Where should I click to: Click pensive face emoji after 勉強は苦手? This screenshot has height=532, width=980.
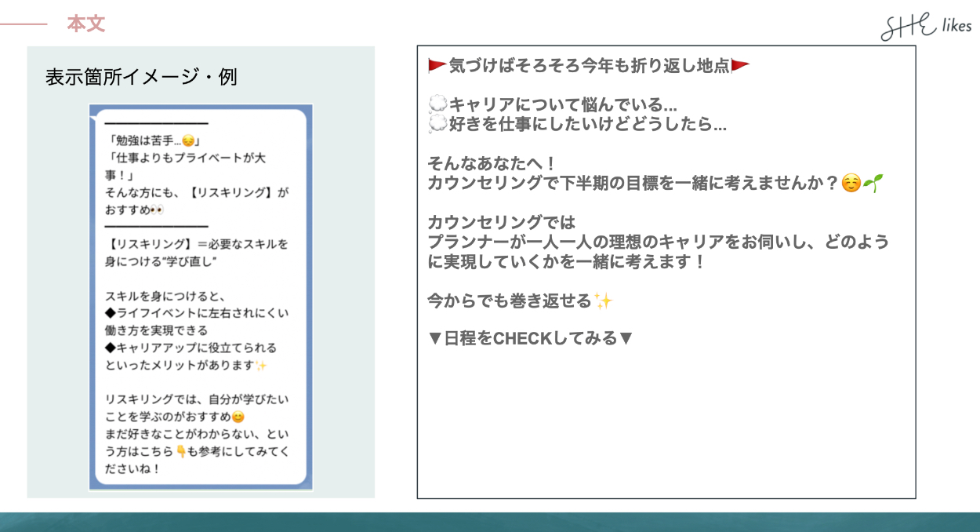click(188, 141)
